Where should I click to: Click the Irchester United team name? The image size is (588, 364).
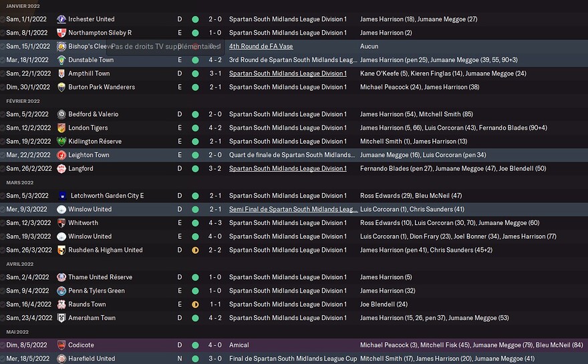[92, 19]
